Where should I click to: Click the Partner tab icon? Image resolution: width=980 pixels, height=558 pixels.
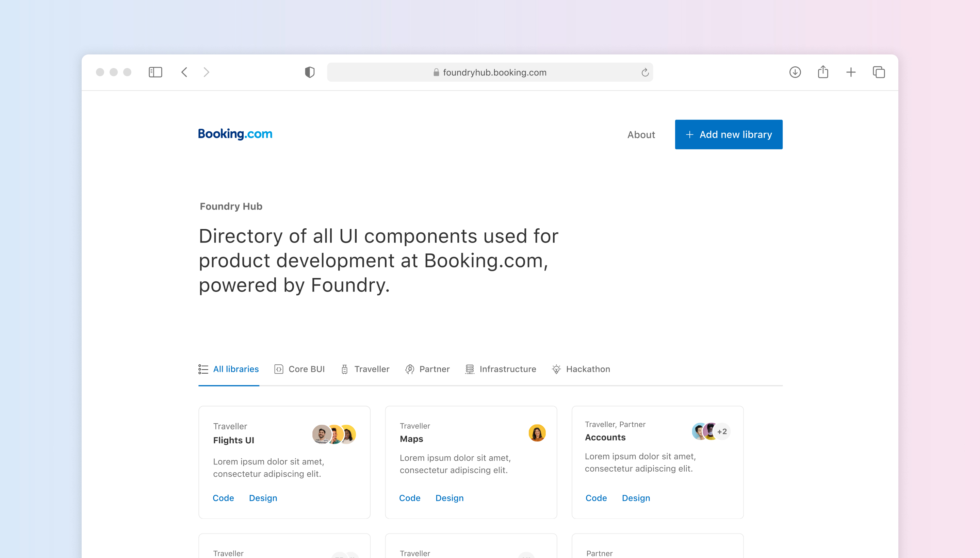click(410, 369)
